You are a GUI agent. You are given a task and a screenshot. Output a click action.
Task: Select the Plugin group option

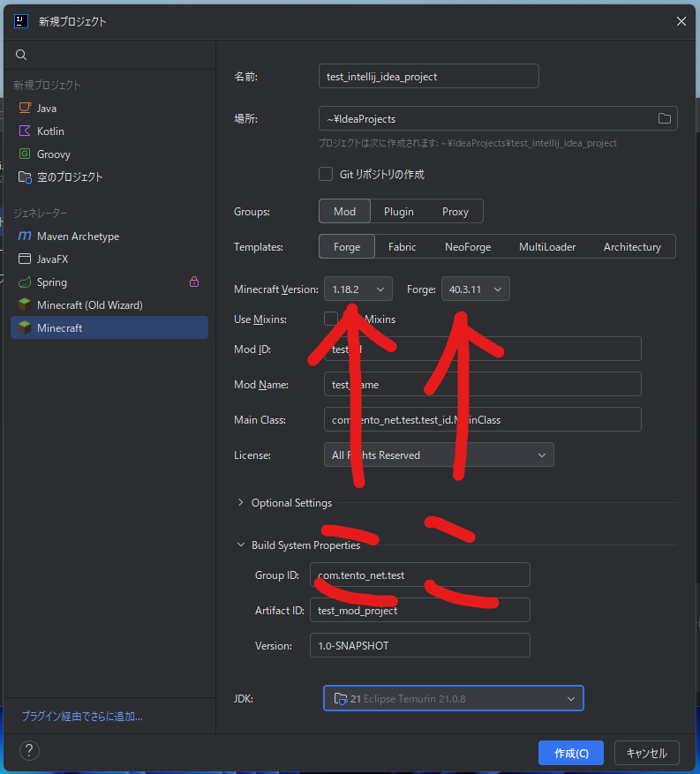(399, 212)
